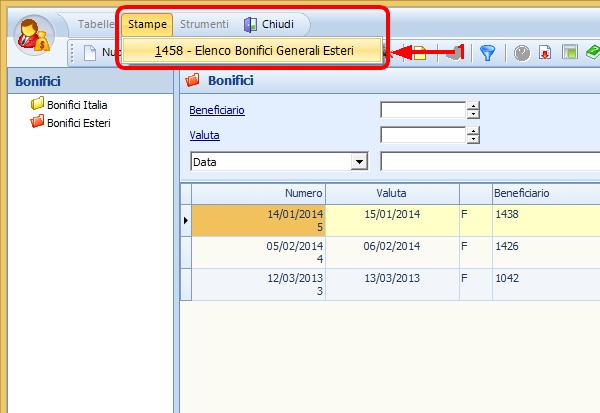This screenshot has width=600, height=413.
Task: Expand the Data dropdown combo box
Action: (359, 161)
